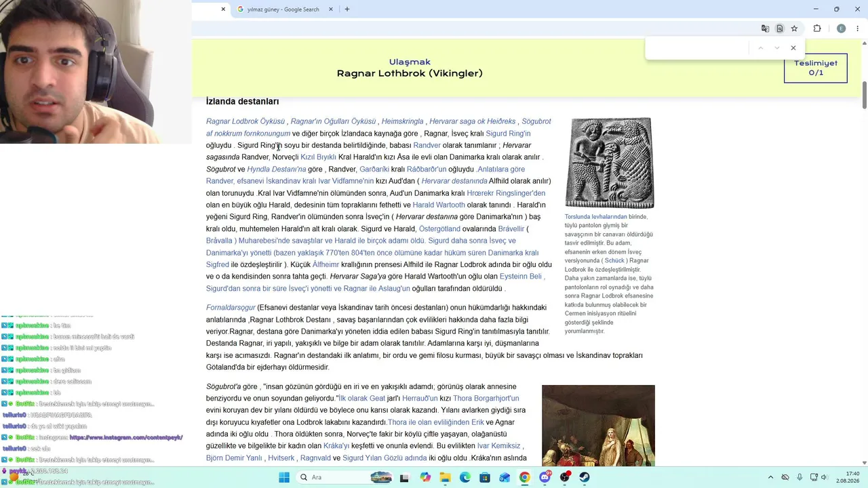The height and width of the screenshot is (488, 868).
Task: Click the Eysteinn Beli link
Action: (x=521, y=277)
